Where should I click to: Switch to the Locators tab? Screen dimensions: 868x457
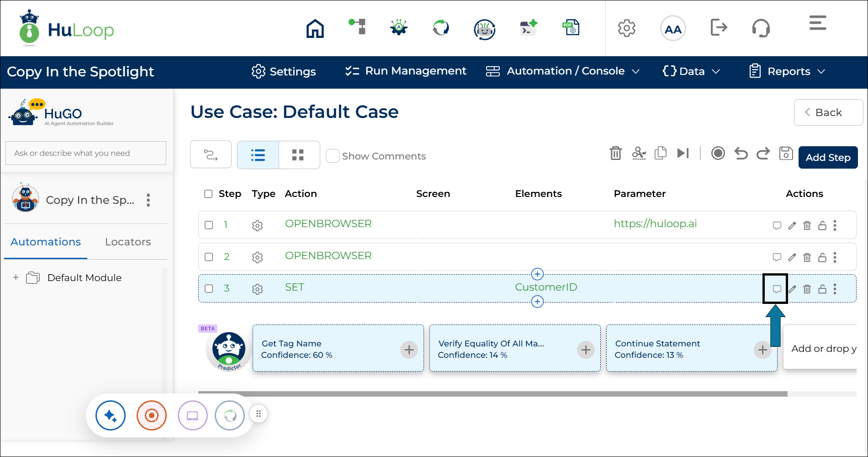click(x=128, y=242)
